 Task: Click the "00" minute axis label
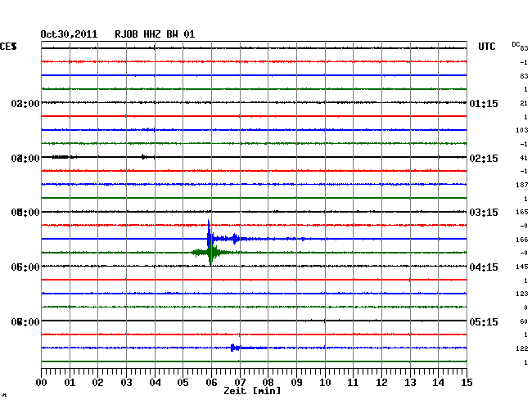[x=42, y=383]
